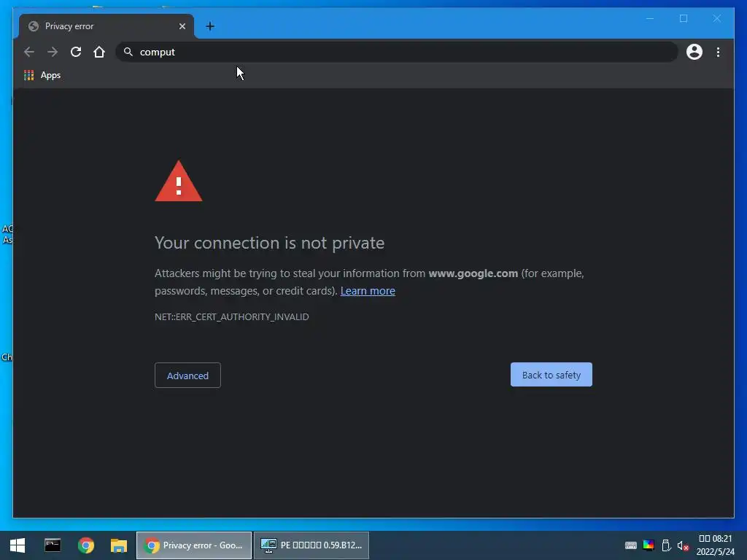747x560 pixels.
Task: Select the Privacy error tab
Action: (107, 26)
